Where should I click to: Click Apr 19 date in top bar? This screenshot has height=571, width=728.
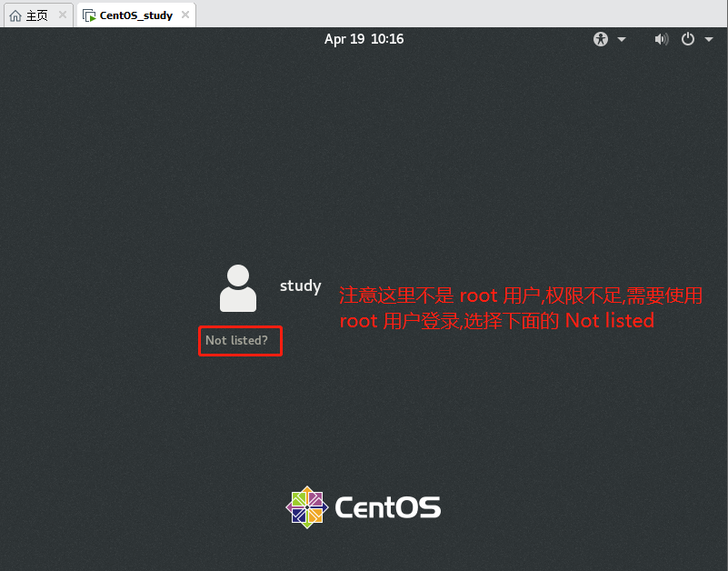tap(344, 39)
